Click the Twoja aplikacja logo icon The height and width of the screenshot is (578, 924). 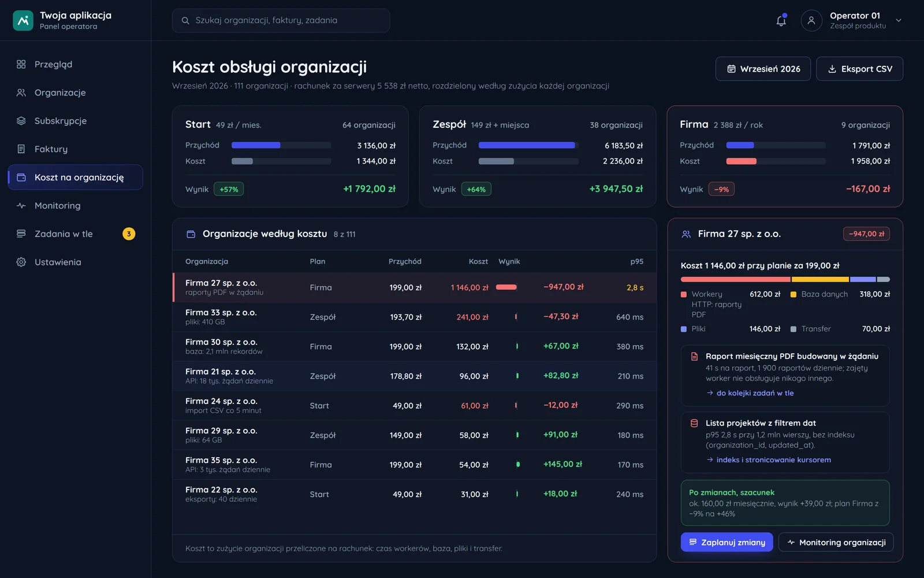[23, 21]
